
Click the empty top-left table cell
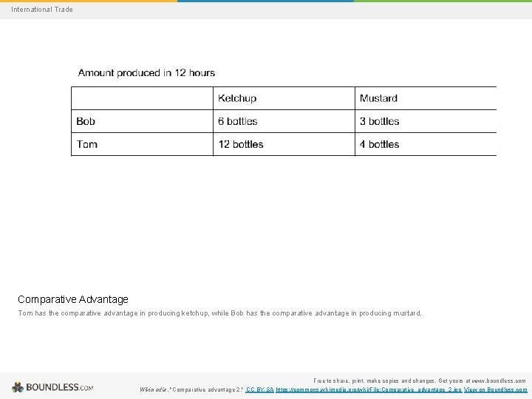tap(142, 98)
